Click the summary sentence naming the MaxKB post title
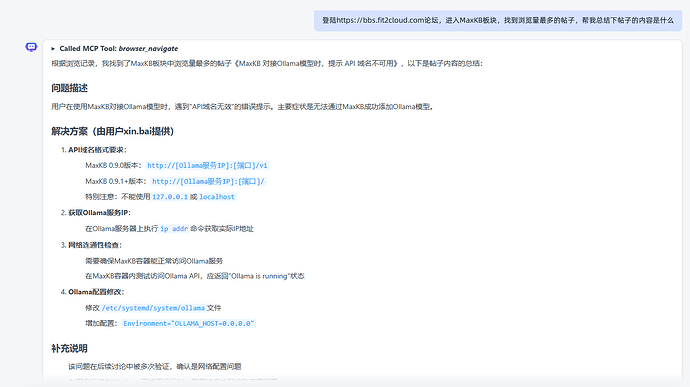 [267, 63]
